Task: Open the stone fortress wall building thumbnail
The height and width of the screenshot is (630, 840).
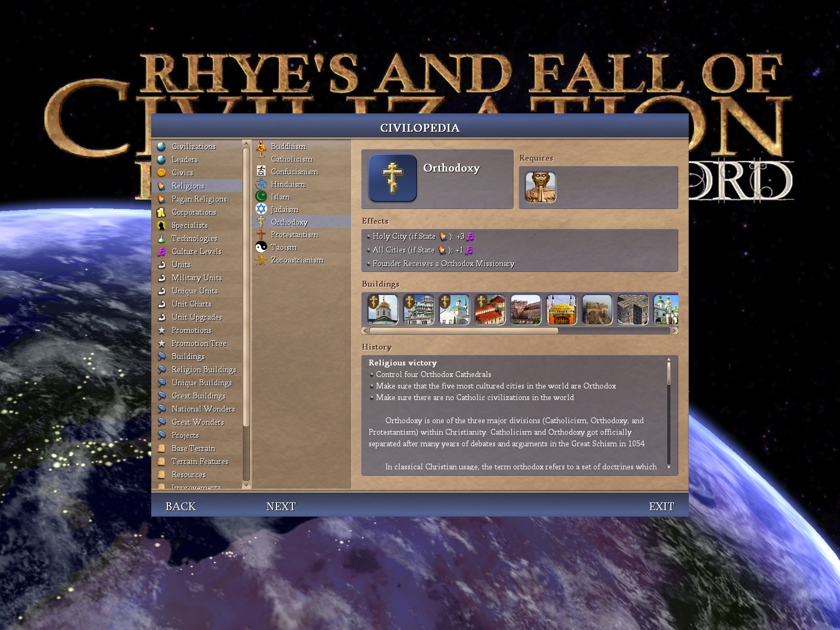Action: [526, 309]
